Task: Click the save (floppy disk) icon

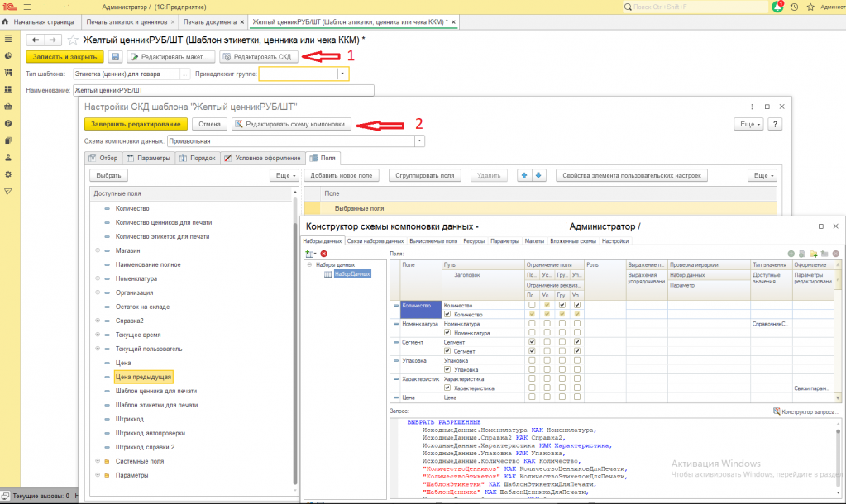Action: 116,57
